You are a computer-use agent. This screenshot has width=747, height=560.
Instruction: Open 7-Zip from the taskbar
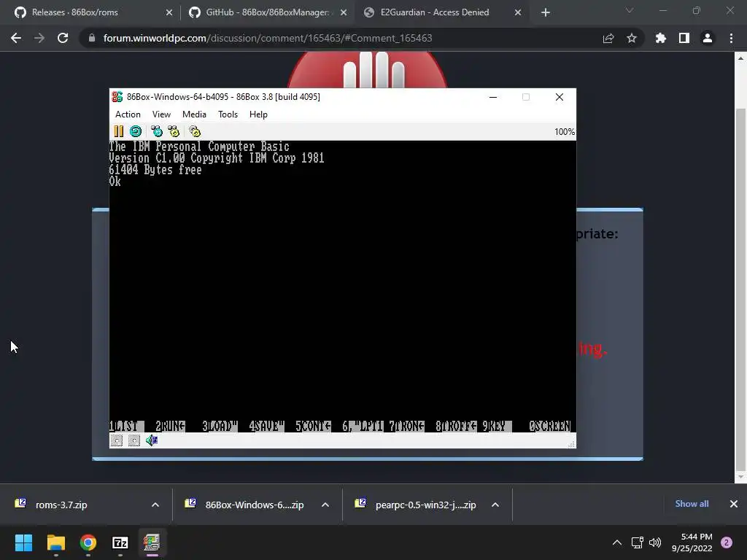tap(120, 542)
